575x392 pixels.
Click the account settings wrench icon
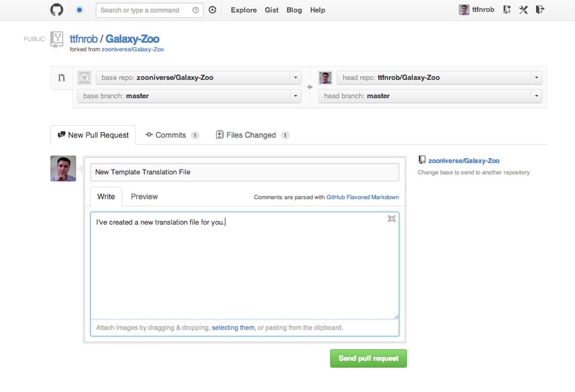click(524, 10)
